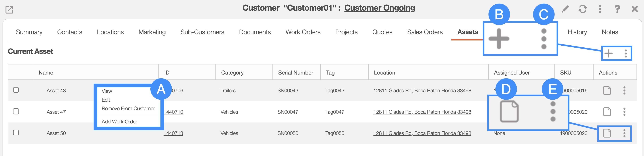Click the refresh icon in header

[x=582, y=9]
